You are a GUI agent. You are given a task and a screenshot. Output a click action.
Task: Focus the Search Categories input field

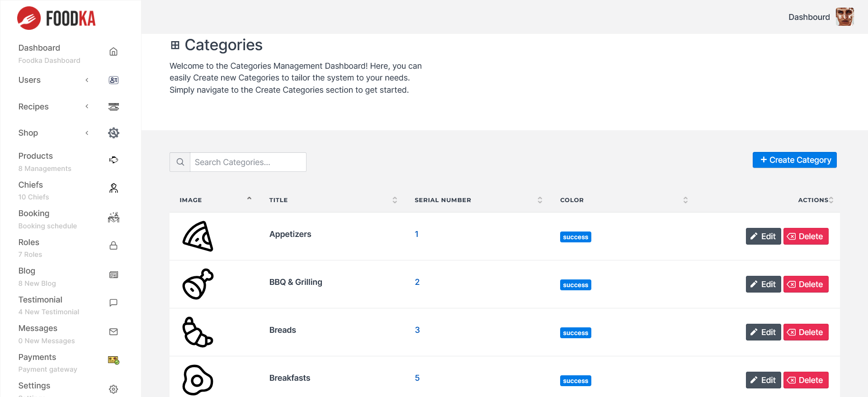pos(248,162)
